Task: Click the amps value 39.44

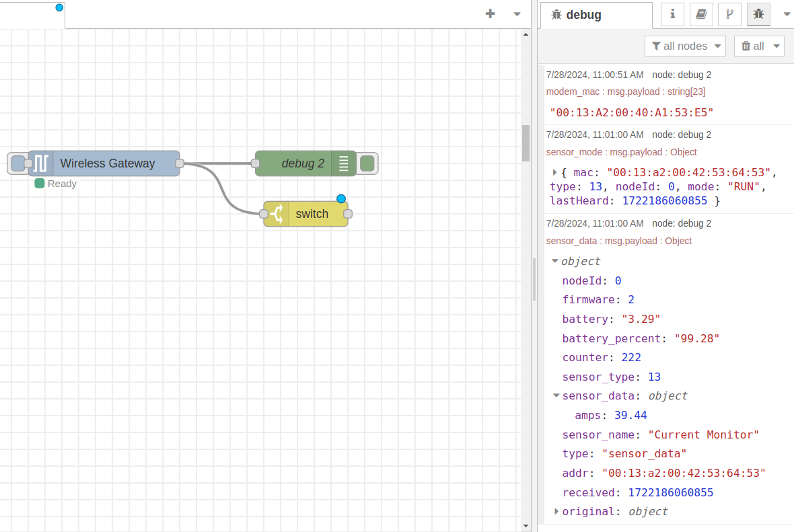Action: (630, 415)
